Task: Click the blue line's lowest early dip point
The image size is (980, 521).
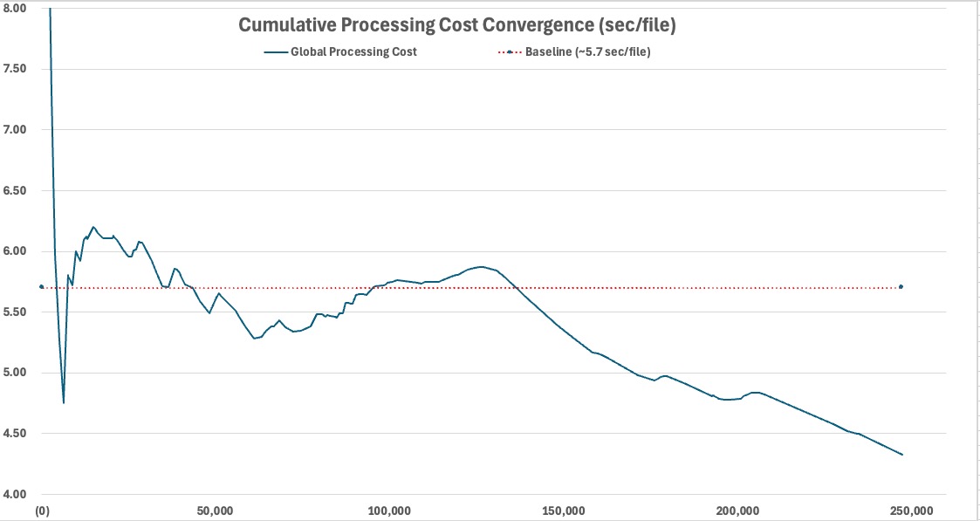Action: pyautogui.click(x=63, y=403)
